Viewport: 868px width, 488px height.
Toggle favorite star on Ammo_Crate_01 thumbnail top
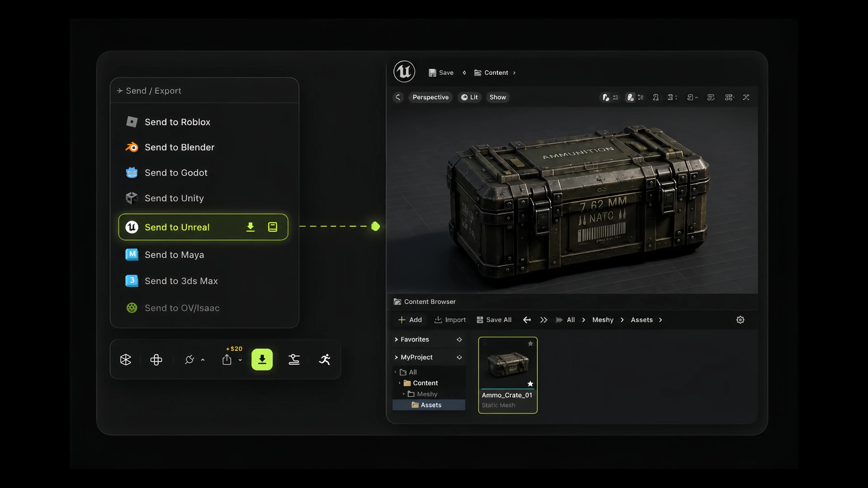point(530,343)
